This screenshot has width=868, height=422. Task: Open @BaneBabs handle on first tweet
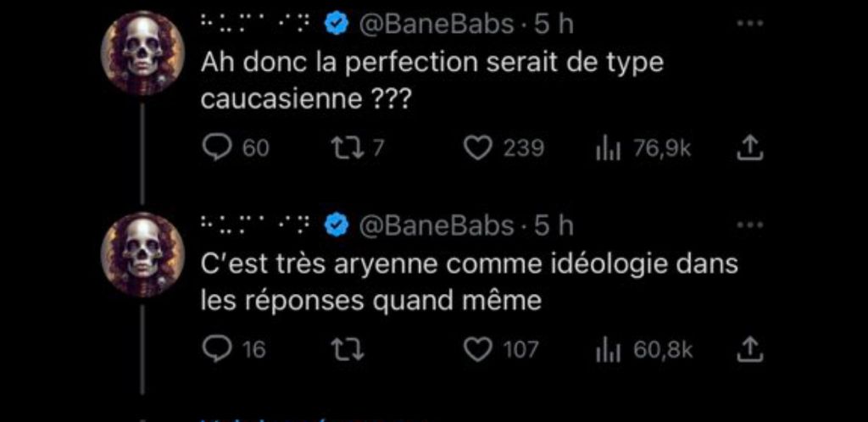pyautogui.click(x=437, y=25)
